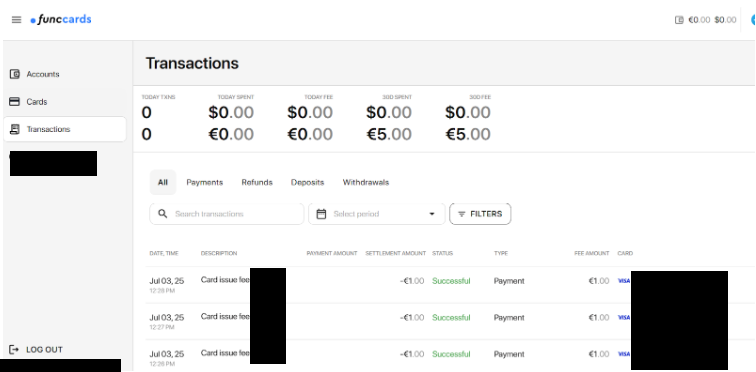Select the All transactions tab

pyautogui.click(x=162, y=182)
